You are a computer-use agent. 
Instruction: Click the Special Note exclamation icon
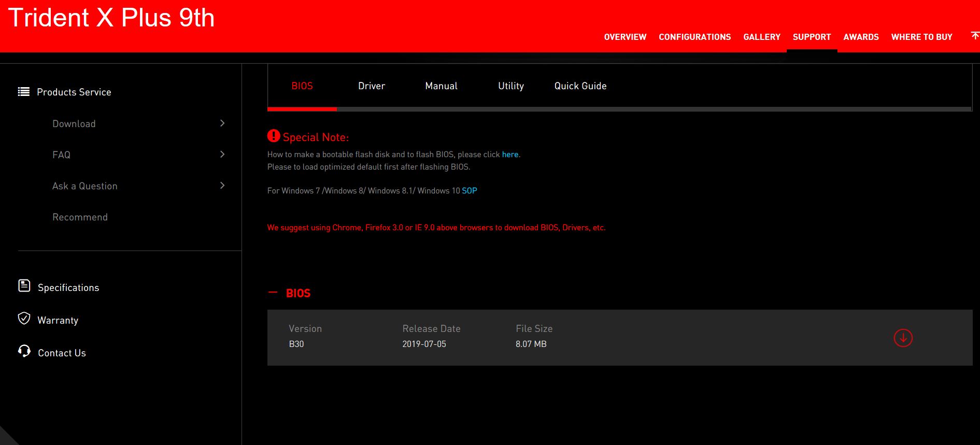pos(274,135)
